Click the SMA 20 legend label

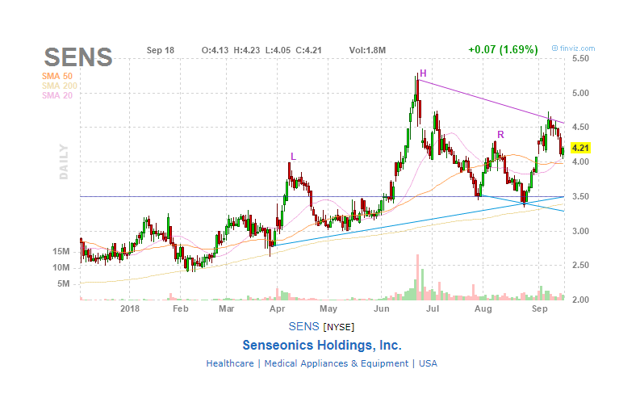point(57,96)
